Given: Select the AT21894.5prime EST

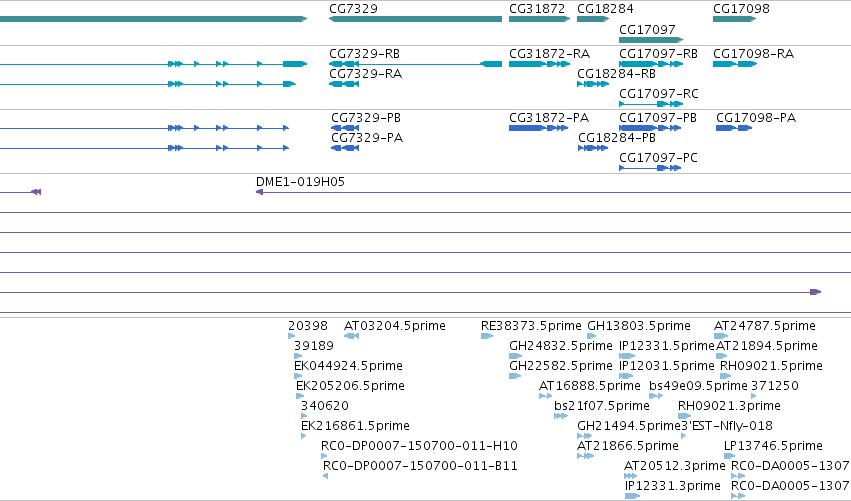Looking at the screenshot, I should (x=721, y=356).
